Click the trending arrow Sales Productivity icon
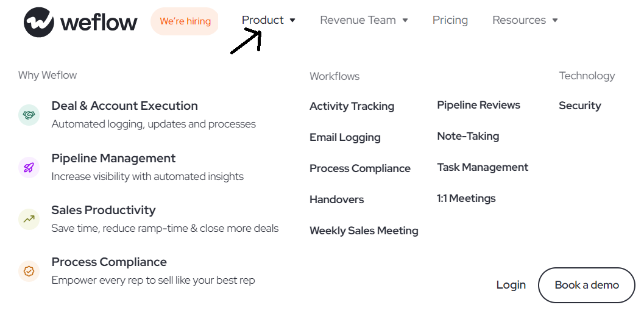Viewport: 644px width, 313px height. [29, 219]
